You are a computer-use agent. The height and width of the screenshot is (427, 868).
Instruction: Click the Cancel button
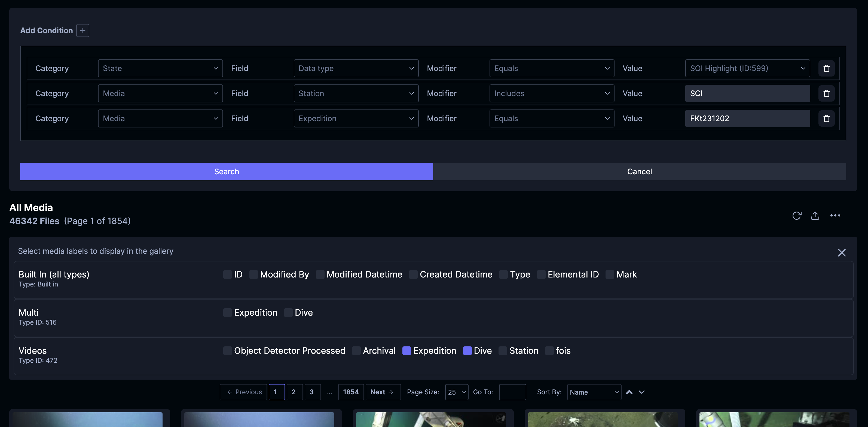(639, 172)
